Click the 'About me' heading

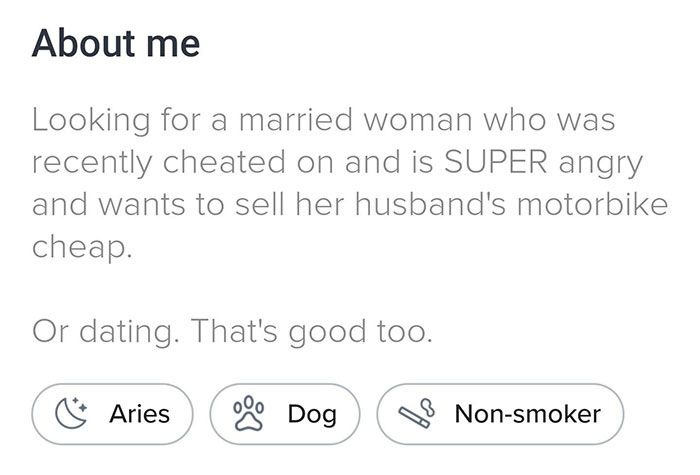tap(116, 45)
